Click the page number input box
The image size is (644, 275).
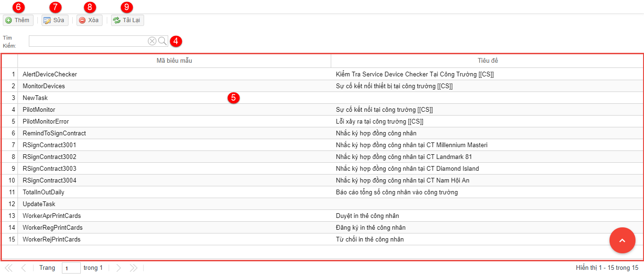point(71,268)
